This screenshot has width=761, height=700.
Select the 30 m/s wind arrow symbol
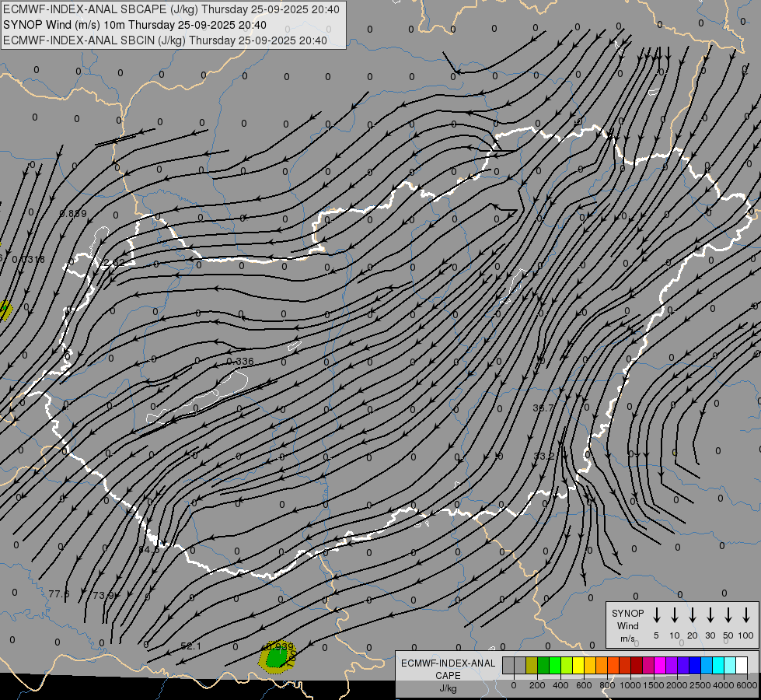point(710,615)
